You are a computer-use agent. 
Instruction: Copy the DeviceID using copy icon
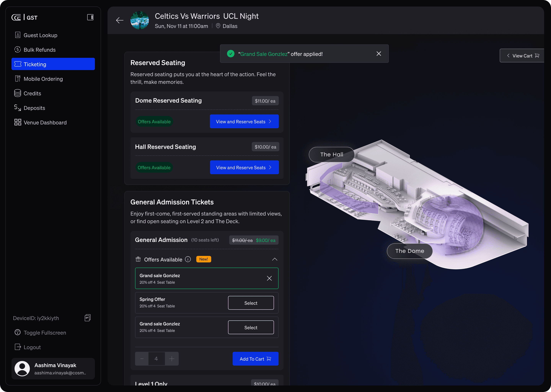88,318
